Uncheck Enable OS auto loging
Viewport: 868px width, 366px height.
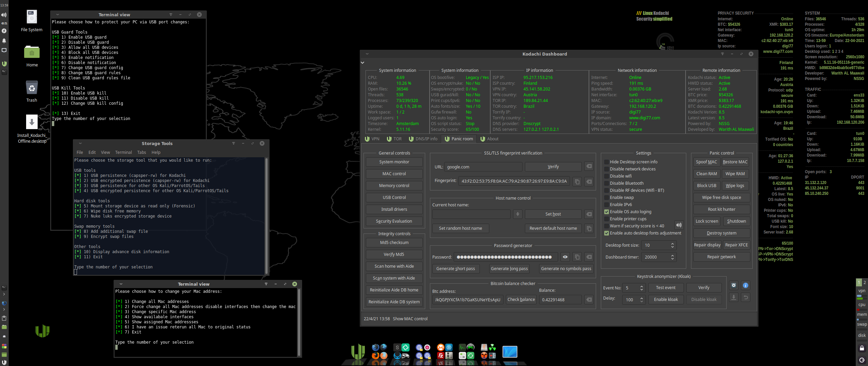607,212
